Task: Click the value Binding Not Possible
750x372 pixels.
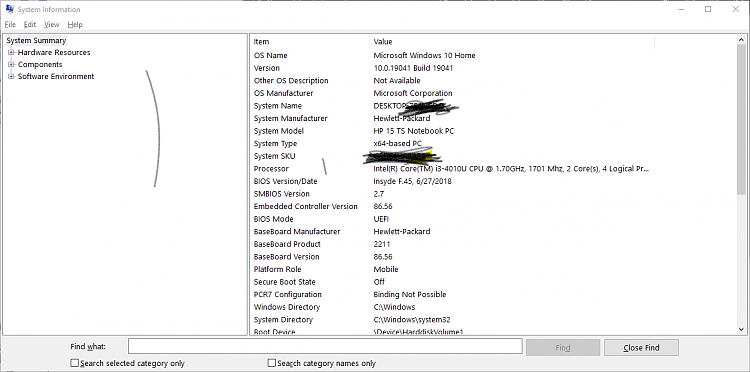Action: tap(410, 295)
